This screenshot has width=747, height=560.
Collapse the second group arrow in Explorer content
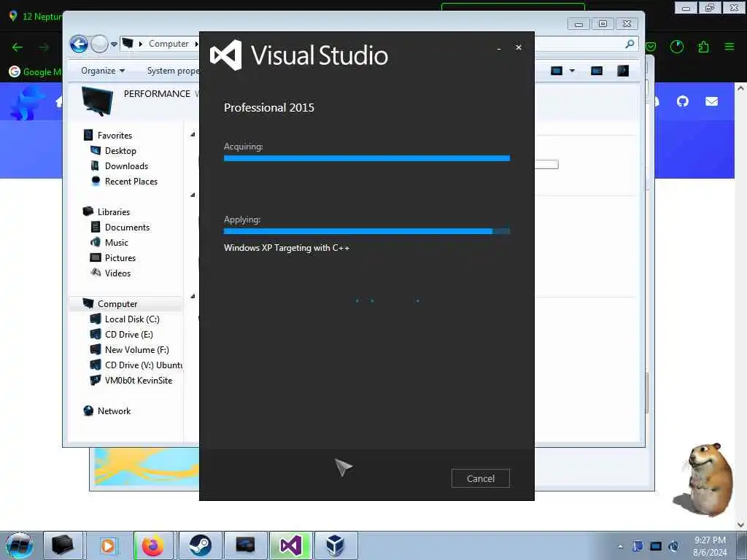pyautogui.click(x=193, y=195)
